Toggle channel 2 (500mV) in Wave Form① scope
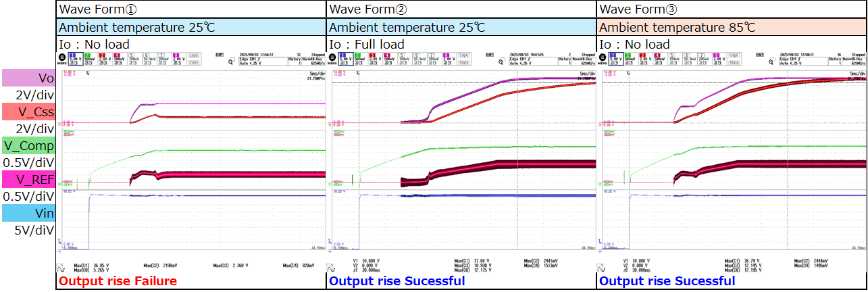868x292 pixels. (x=91, y=59)
